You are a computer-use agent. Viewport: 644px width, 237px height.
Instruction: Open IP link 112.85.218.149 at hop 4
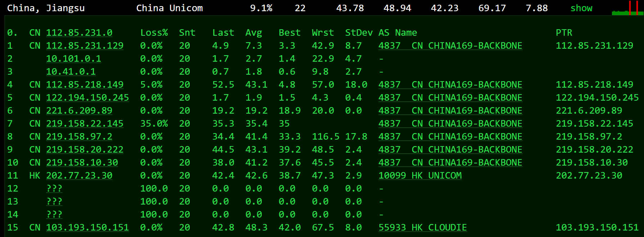pos(85,85)
